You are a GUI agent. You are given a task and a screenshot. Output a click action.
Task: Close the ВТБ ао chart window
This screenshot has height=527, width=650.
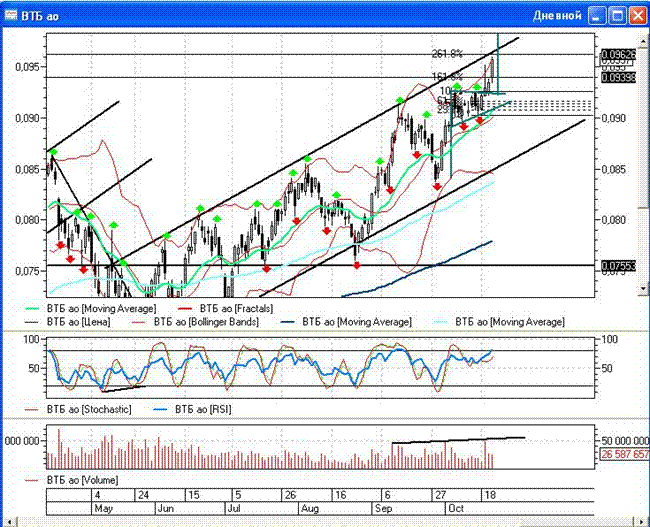coord(638,16)
